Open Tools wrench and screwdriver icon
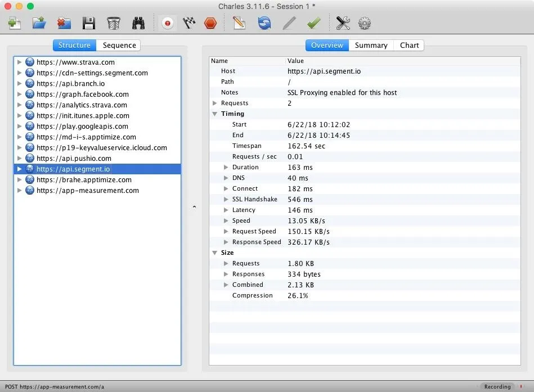The height and width of the screenshot is (392, 534). [343, 23]
